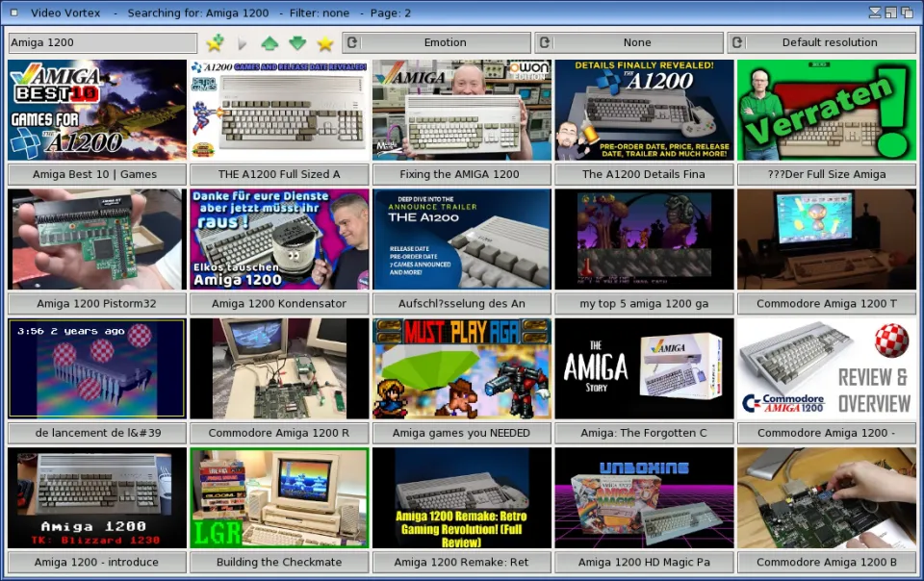Screen dimensions: 924x581
Task: Open the 'Must Play AGA' games thumbnail
Action: (462, 368)
